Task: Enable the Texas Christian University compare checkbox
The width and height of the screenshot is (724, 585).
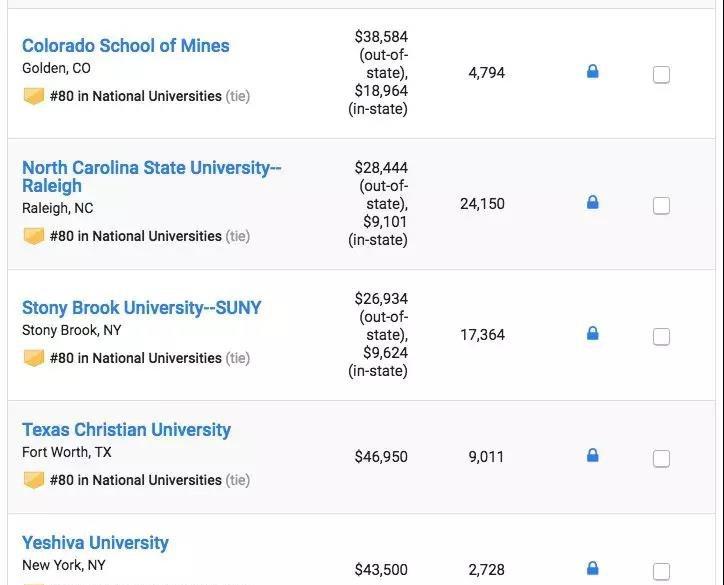Action: click(x=661, y=458)
